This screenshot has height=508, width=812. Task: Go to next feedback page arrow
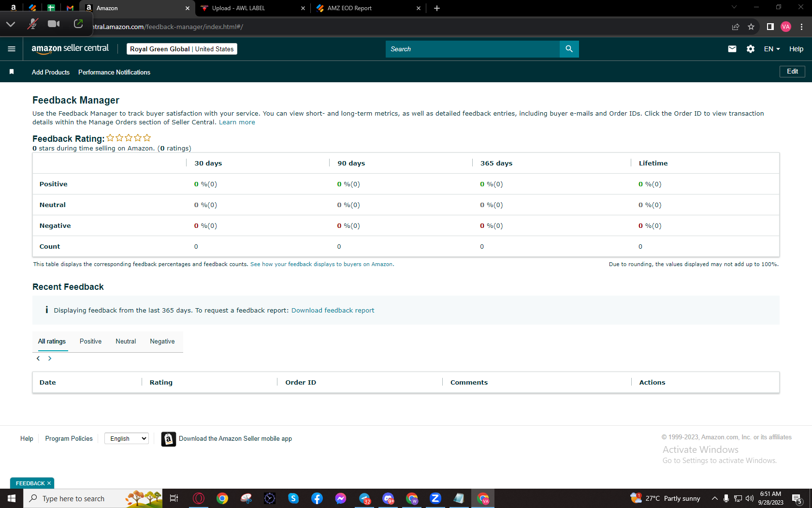[x=50, y=359]
